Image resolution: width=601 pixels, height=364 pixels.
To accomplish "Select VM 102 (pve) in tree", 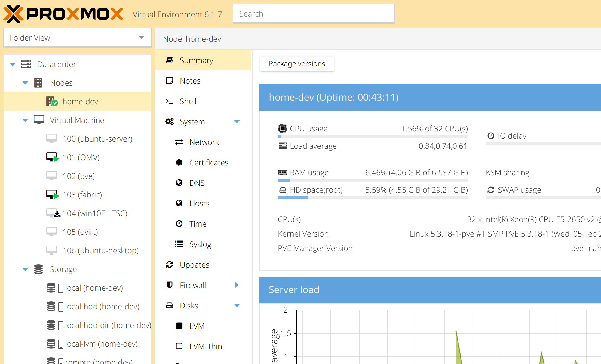I will pyautogui.click(x=77, y=176).
